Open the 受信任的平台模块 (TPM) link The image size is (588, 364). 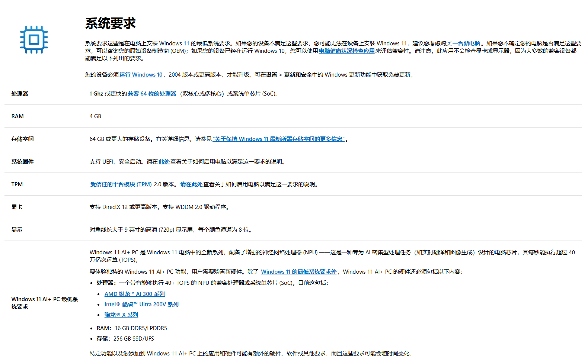point(121,184)
